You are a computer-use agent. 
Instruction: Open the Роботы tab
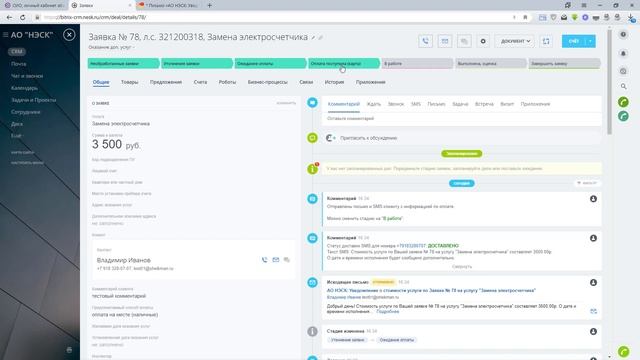point(227,82)
